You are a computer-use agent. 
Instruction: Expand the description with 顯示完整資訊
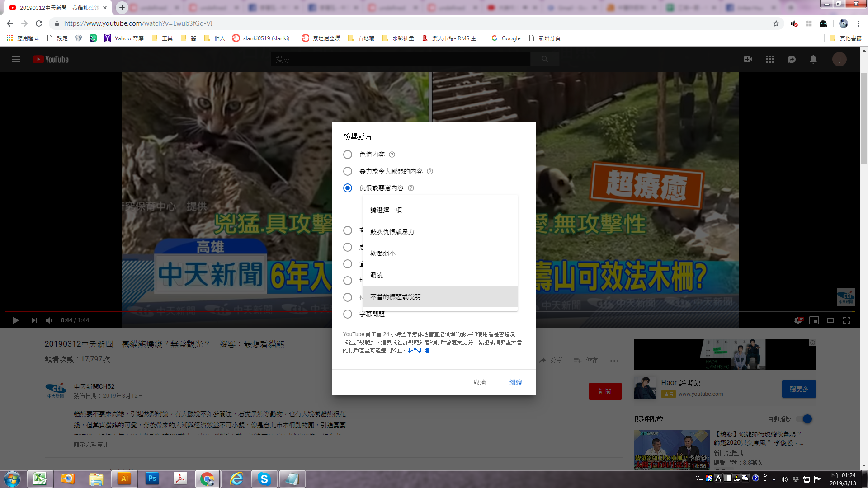click(91, 445)
